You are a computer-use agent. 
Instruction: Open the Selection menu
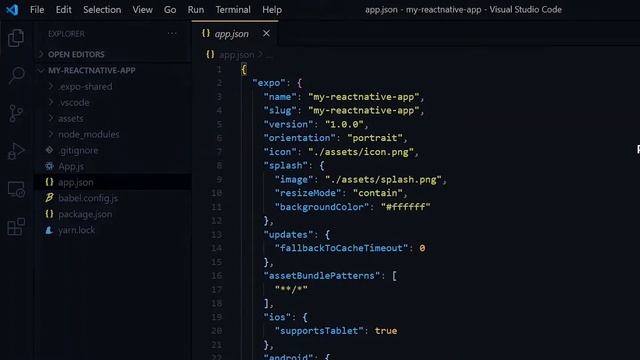(102, 9)
